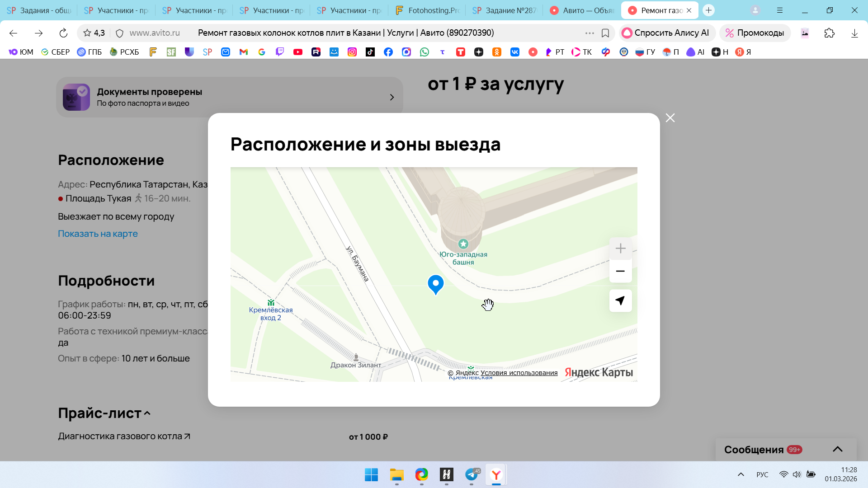
Task: Switch to Авито — Объявления tab
Action: (x=582, y=10)
